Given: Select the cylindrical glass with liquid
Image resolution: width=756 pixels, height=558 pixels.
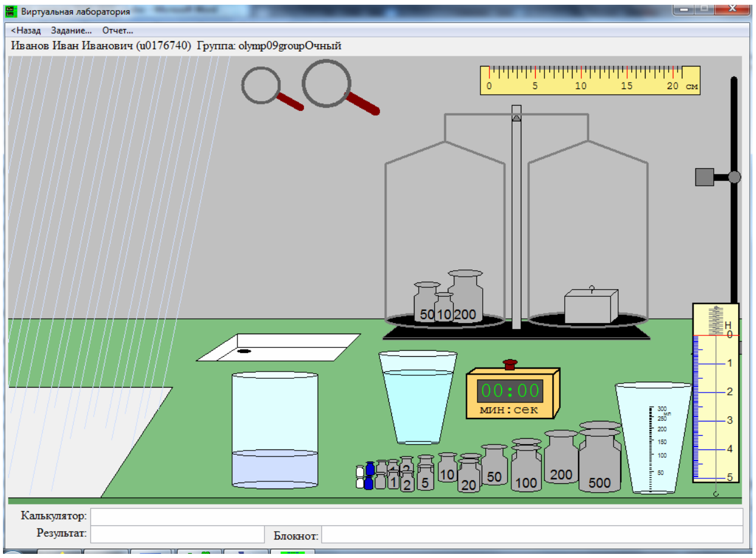Looking at the screenshot, I should [274, 431].
